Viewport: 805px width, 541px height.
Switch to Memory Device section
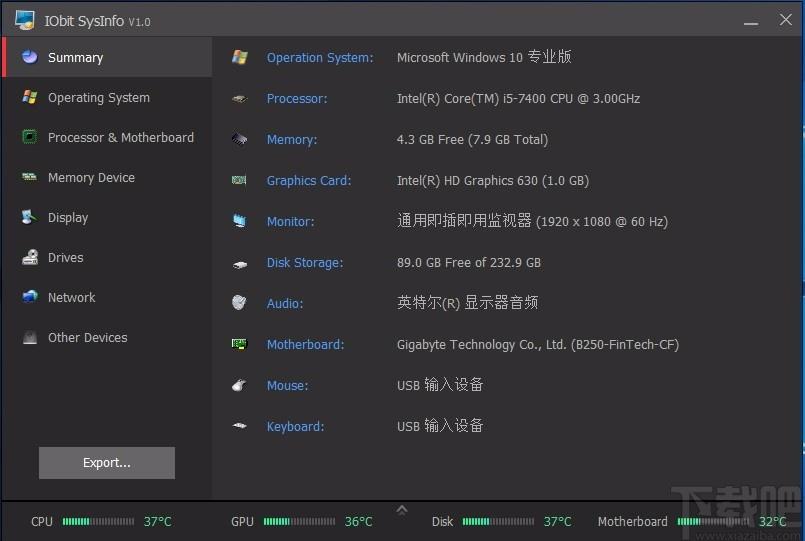tap(107, 177)
